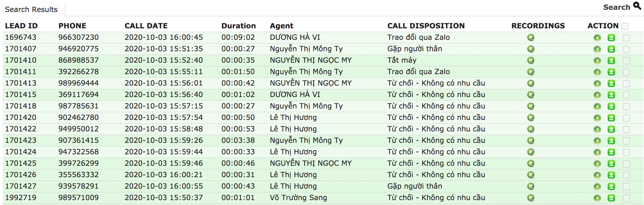
Task: Click the Duration column header
Action: (238, 26)
